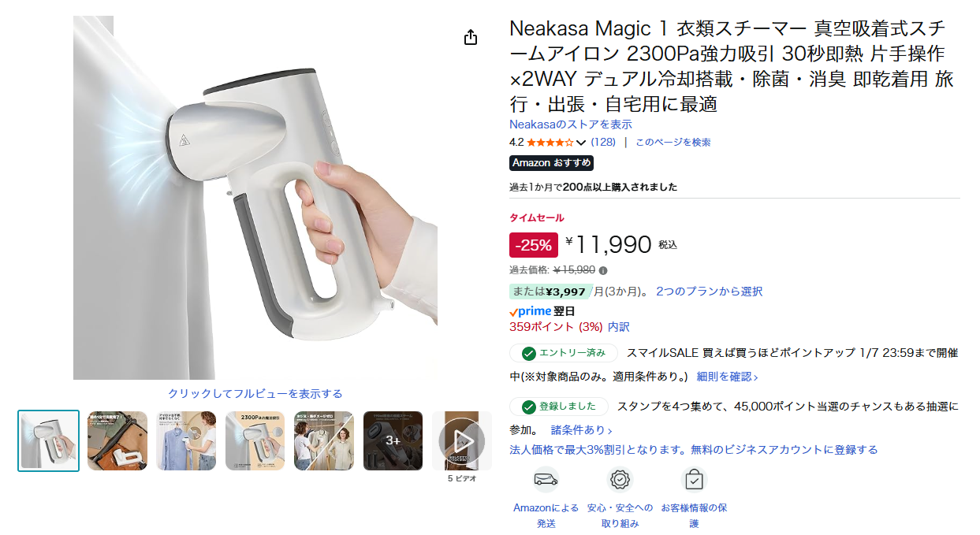This screenshot has width=980, height=535.
Task: Click the customer information protection bag icon
Action: (694, 479)
